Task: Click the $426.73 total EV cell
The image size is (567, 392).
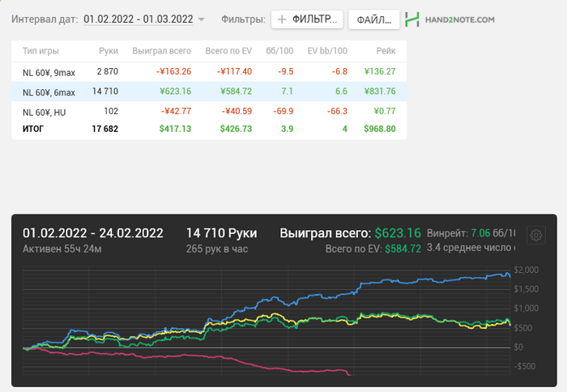Action: coord(237,129)
